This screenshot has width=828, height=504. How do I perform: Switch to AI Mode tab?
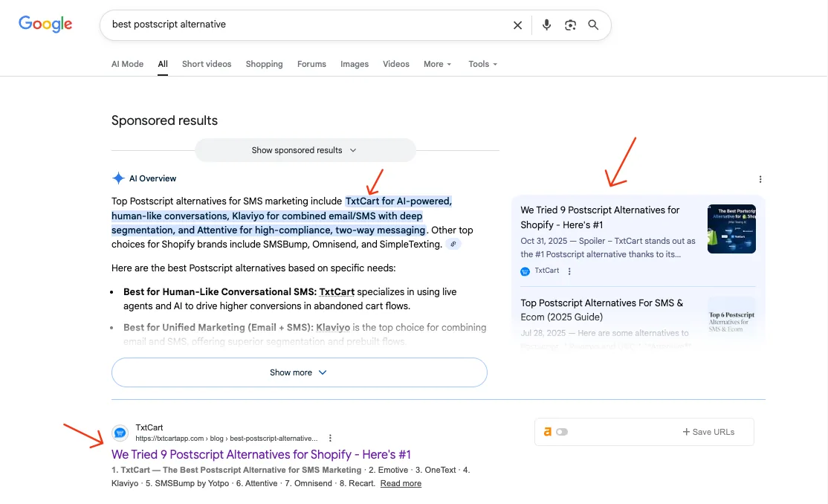[127, 64]
